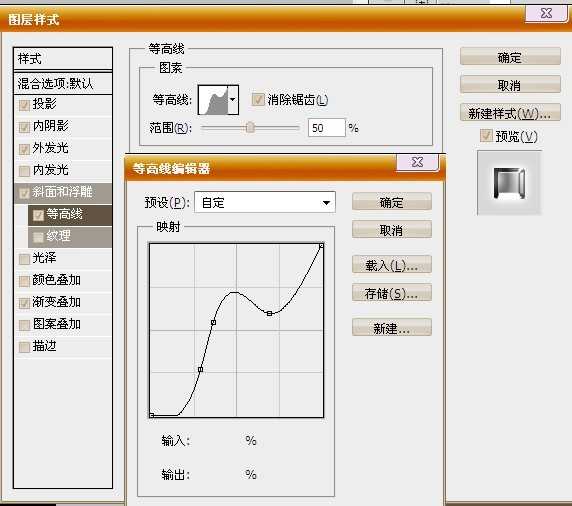The height and width of the screenshot is (506, 572).
Task: Open the 渐变叠加 style settings row
Action: [x=63, y=302]
